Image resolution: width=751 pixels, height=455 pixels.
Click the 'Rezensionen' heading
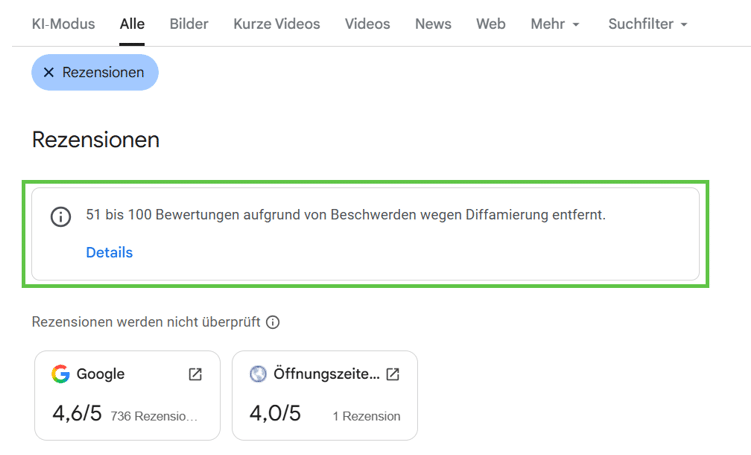(96, 140)
